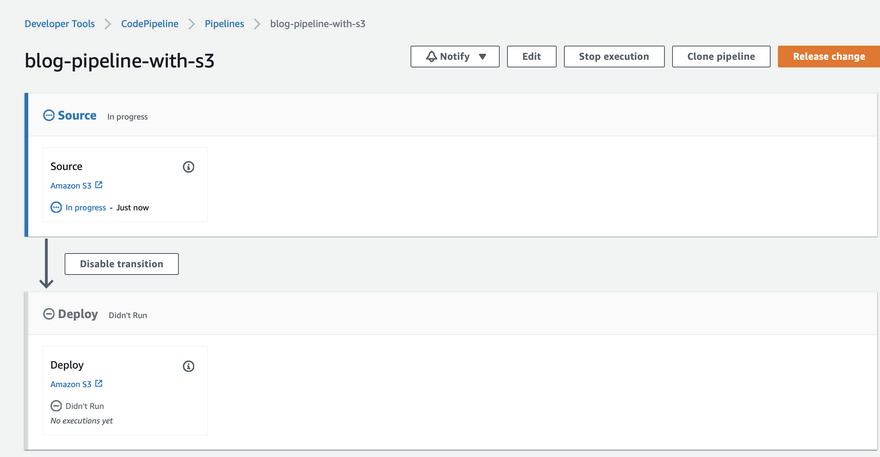Click the No executions yet text
The width and height of the screenshot is (880, 457).
pos(81,421)
